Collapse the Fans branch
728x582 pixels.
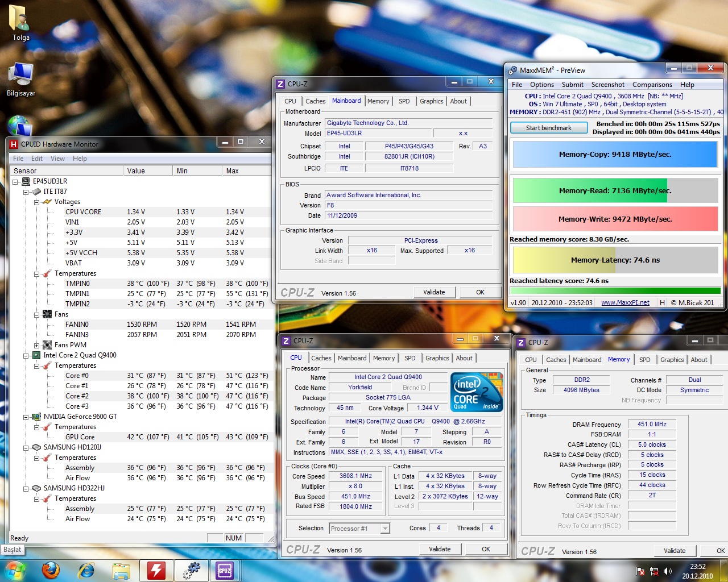pyautogui.click(x=37, y=315)
